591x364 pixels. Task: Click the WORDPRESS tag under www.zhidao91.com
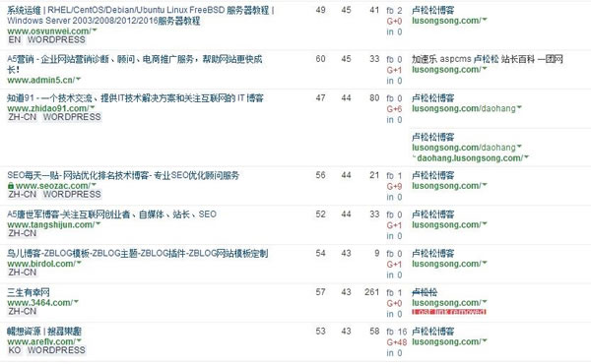click(72, 117)
